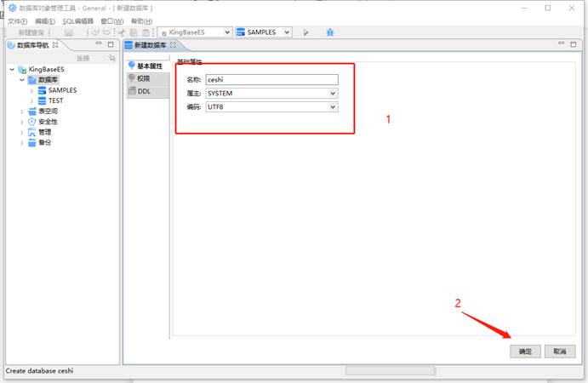
Task: Switch to the DDL side tab
Action: tap(149, 92)
